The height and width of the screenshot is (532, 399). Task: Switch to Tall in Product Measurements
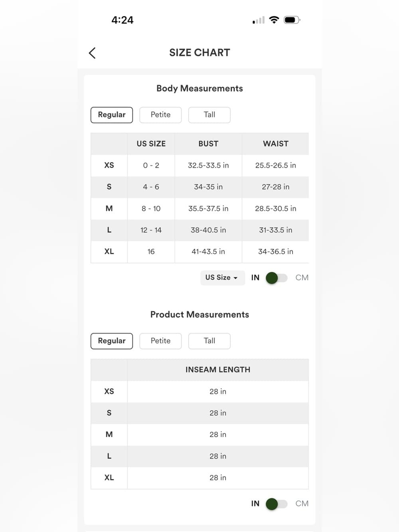click(x=209, y=341)
